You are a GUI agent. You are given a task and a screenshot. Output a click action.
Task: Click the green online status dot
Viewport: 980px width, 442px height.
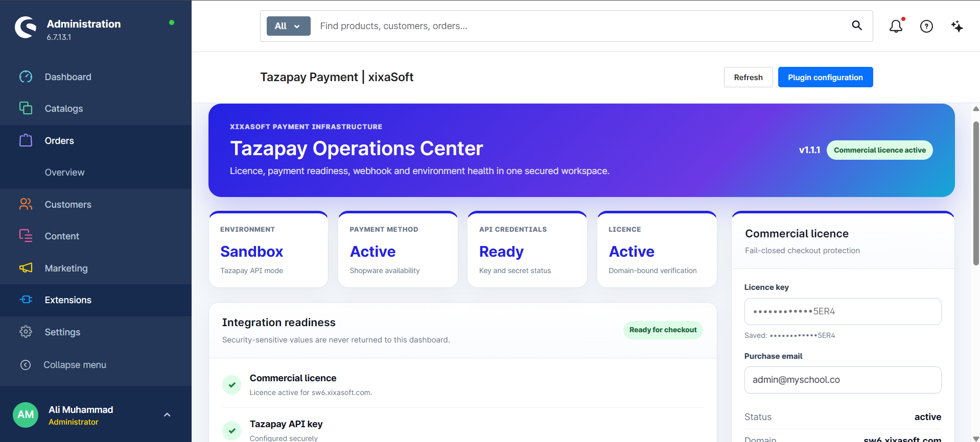click(172, 22)
